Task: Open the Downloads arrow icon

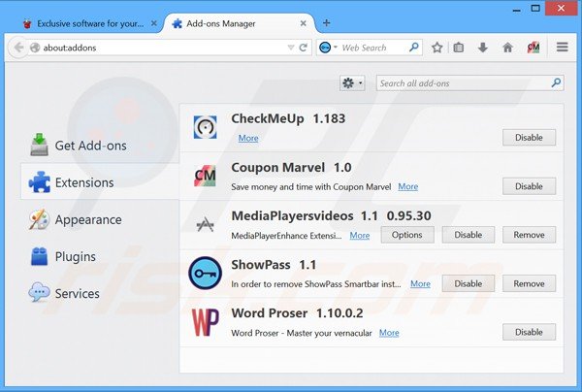Action: pyautogui.click(x=482, y=48)
